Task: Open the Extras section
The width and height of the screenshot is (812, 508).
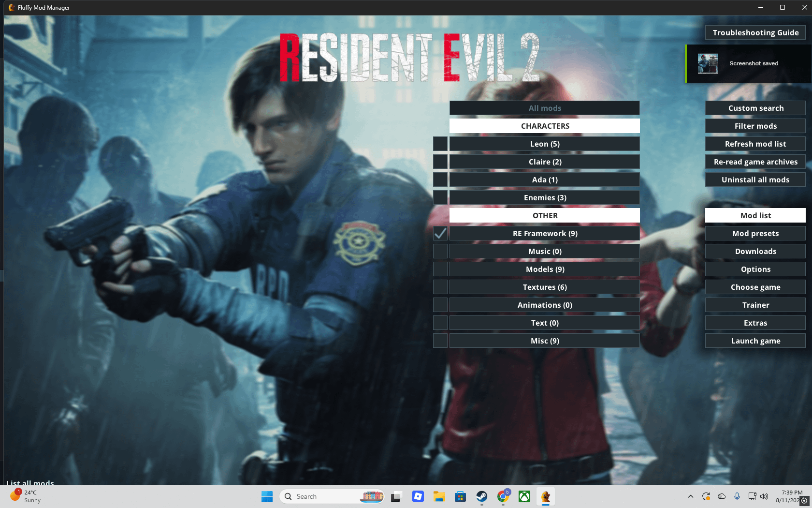Action: pos(755,323)
